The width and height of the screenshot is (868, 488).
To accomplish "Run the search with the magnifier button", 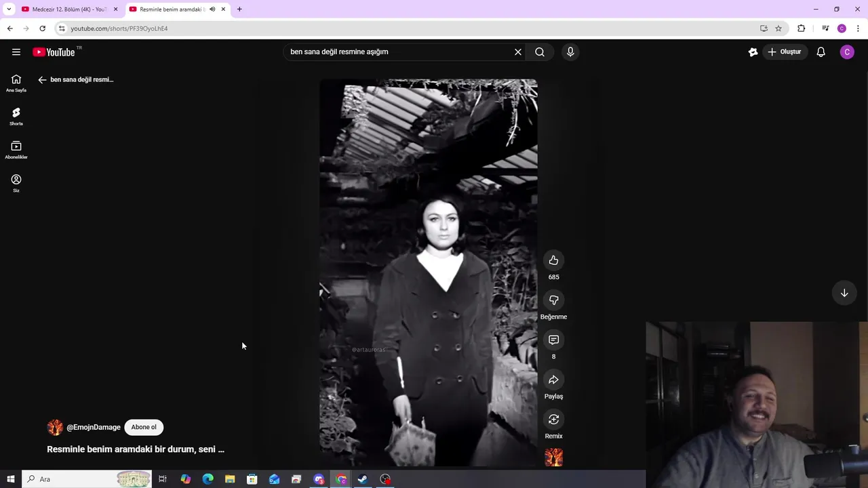I will (540, 52).
